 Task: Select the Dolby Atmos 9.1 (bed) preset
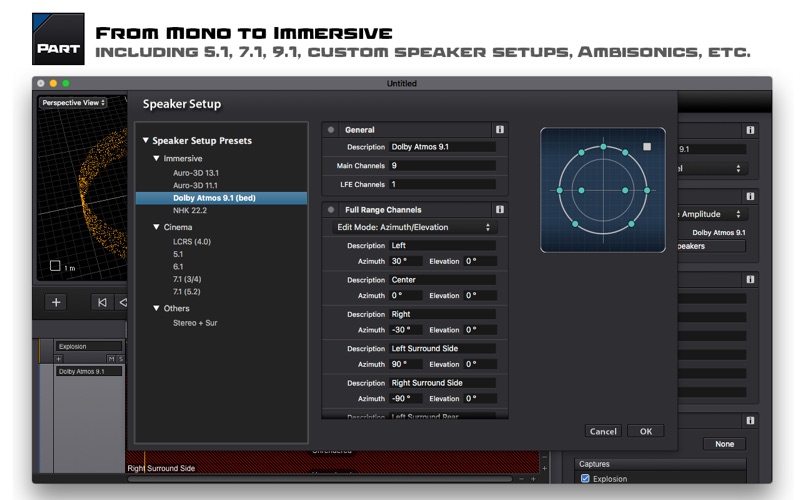(221, 198)
